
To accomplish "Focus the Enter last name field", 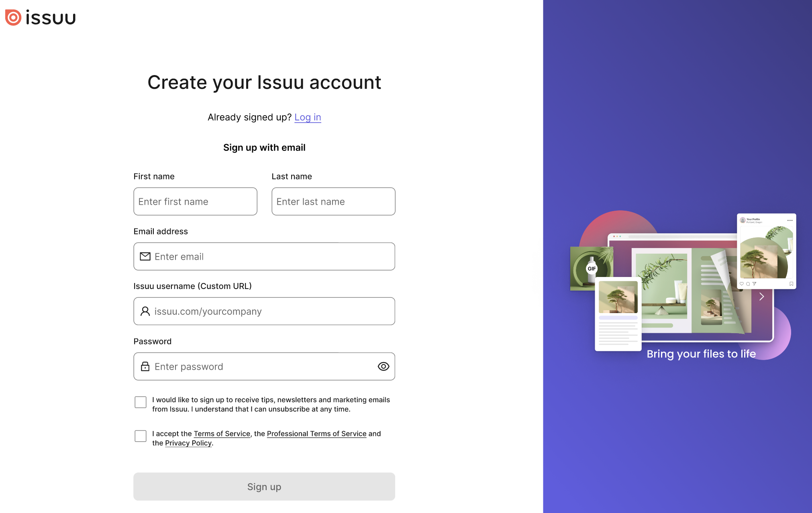I will (x=334, y=202).
